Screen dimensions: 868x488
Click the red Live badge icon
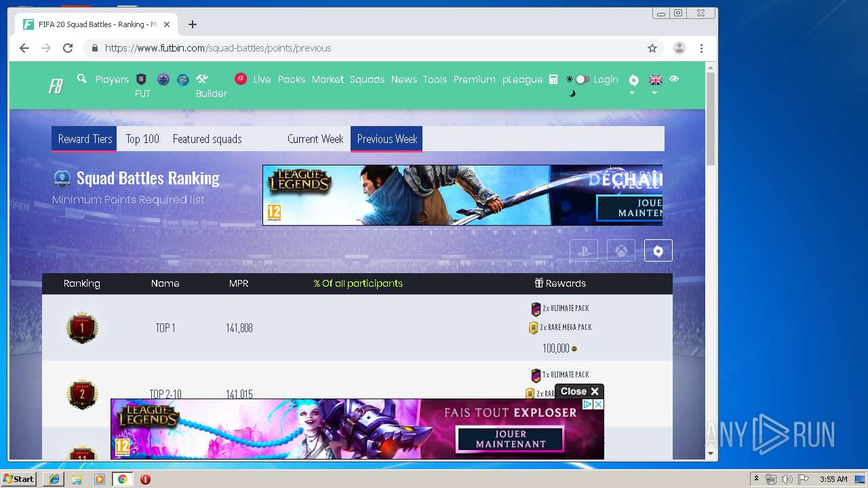pyautogui.click(x=241, y=79)
